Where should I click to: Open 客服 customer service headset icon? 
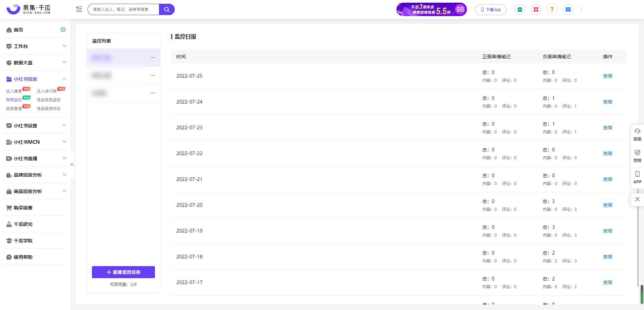pyautogui.click(x=637, y=134)
